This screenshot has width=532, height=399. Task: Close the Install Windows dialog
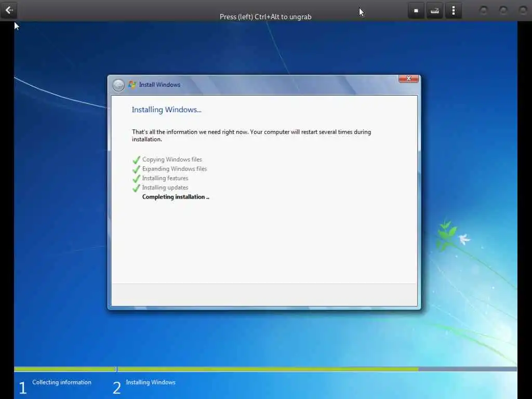click(x=408, y=79)
